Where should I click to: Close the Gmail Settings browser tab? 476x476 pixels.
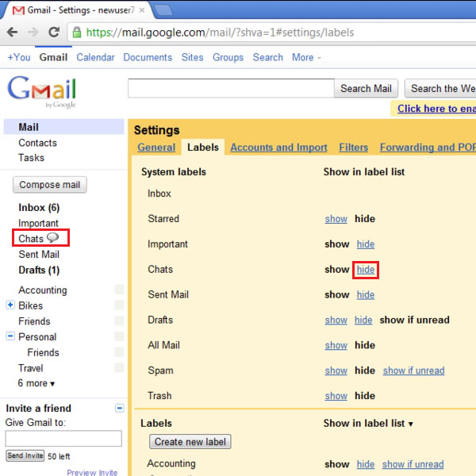click(x=142, y=10)
